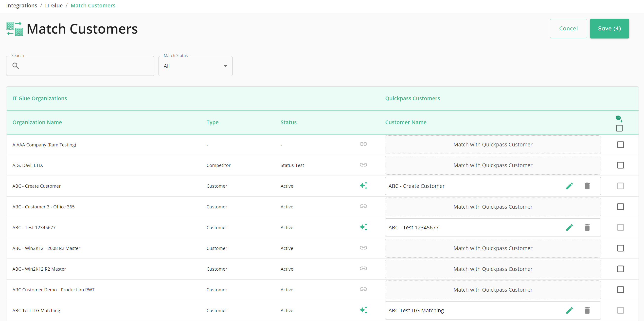The width and height of the screenshot is (644, 321).
Task: Click the Organization Name column header
Action: pyautogui.click(x=37, y=122)
